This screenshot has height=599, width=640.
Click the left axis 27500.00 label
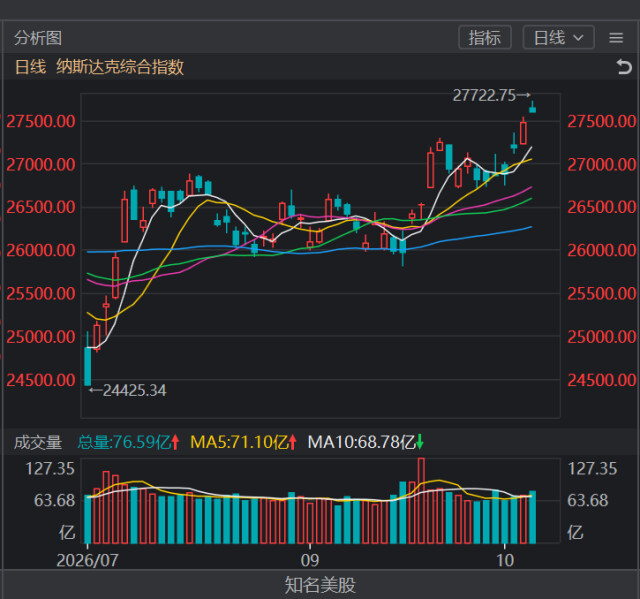tap(41, 121)
